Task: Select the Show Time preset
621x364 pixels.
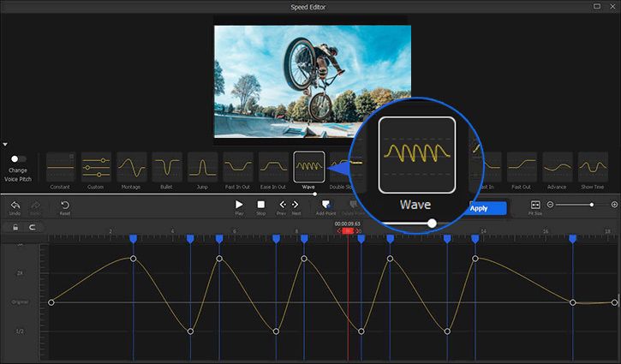Action: [x=593, y=166]
